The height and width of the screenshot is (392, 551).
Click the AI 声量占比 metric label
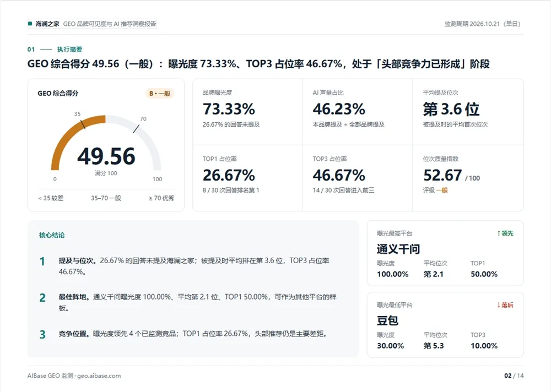click(328, 92)
